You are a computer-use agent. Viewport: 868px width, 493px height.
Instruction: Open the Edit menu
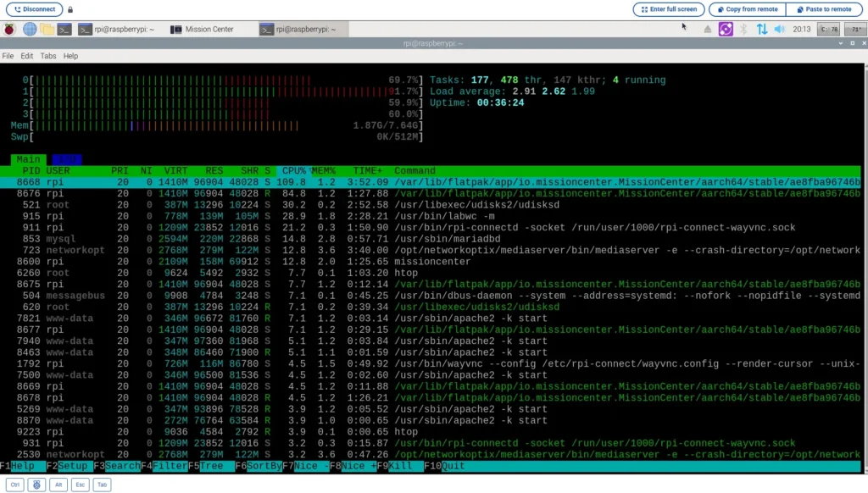click(26, 56)
